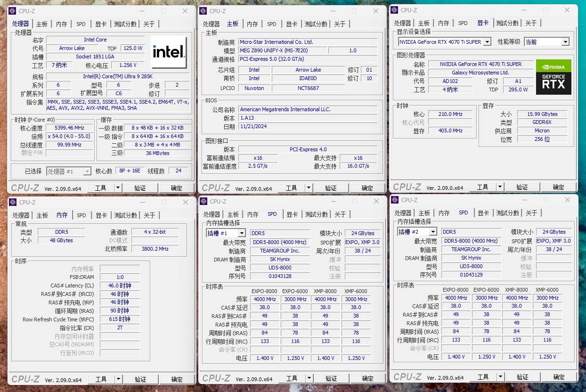Click the 通道数 value 4 x 32-bit
Image resolution: width=586 pixels, height=392 pixels.
pos(155,232)
